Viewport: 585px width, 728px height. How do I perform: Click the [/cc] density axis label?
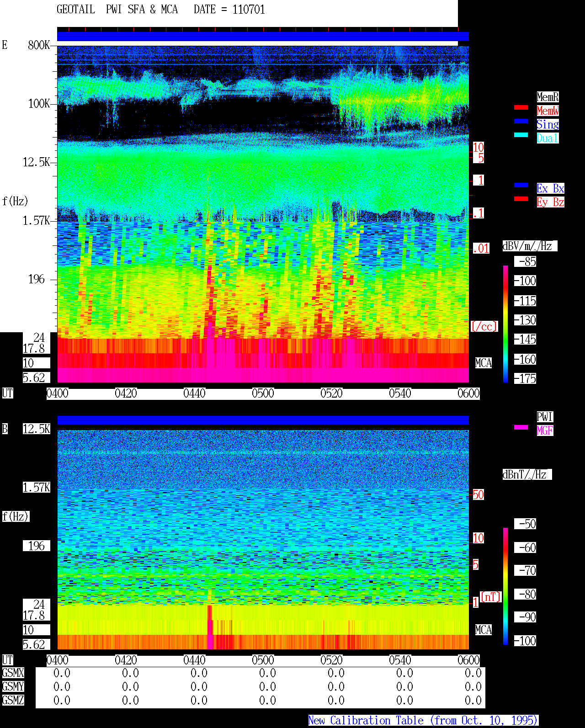484,327
